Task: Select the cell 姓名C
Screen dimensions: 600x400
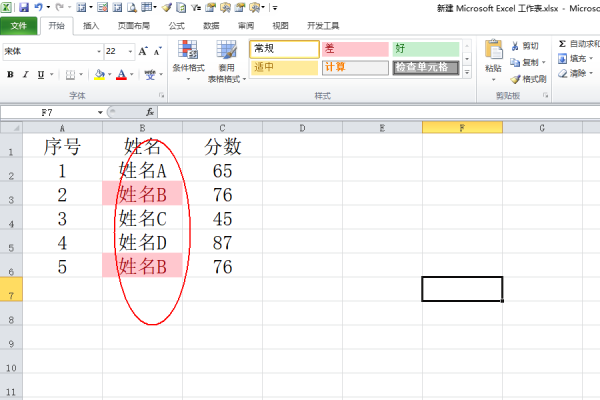Action: 142,217
